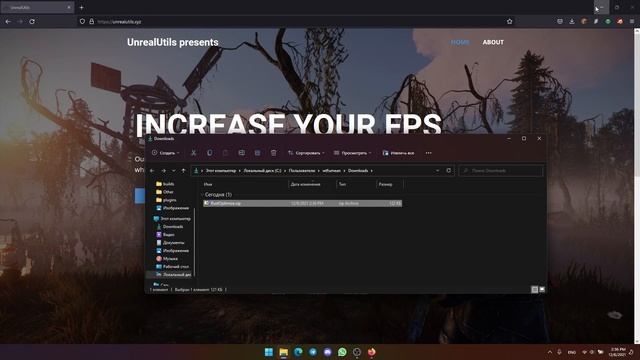Click Этот компьютер in the address breadcrumb
Screen dimensions: 640x360
click(x=220, y=171)
